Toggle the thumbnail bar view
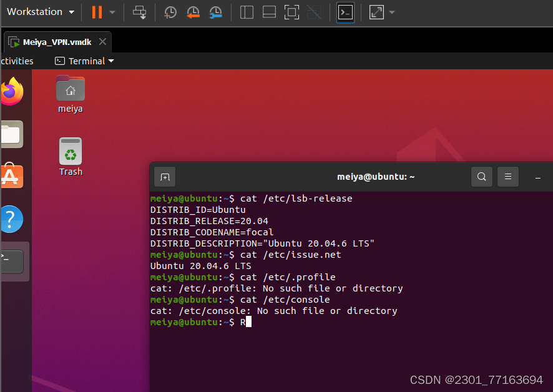553x392 pixels. (x=269, y=12)
